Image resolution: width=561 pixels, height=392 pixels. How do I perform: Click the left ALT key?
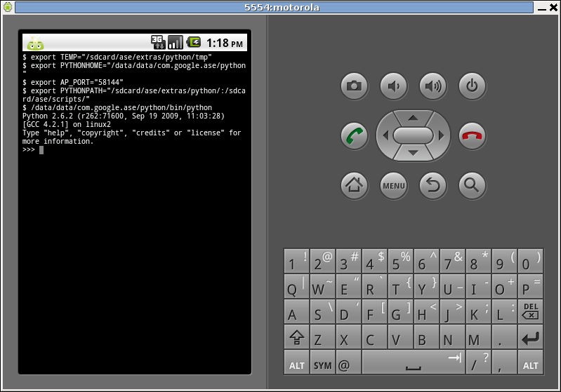(x=296, y=362)
